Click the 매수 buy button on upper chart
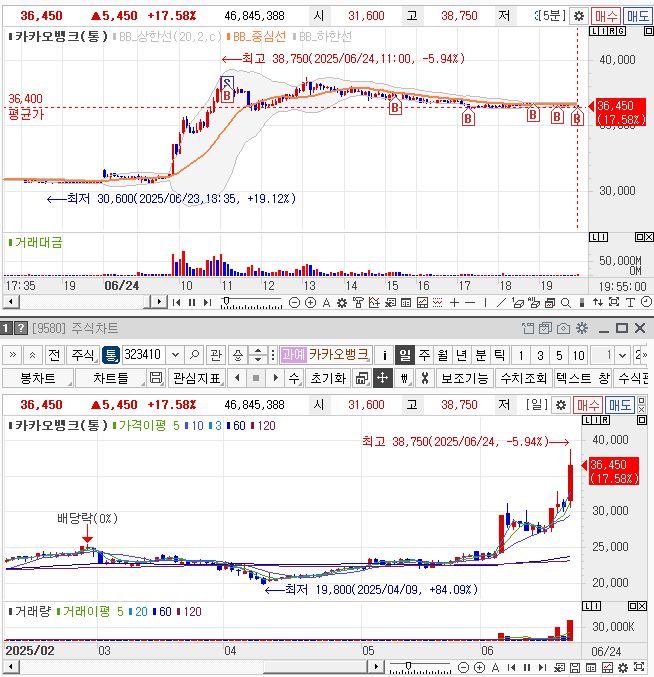Screen dimensions: 654x677 (606, 16)
